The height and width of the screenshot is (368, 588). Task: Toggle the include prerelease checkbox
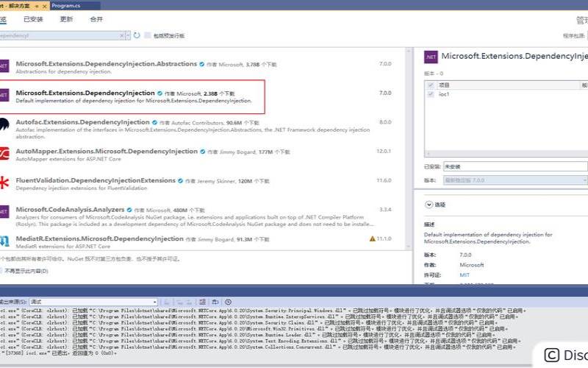pyautogui.click(x=148, y=35)
